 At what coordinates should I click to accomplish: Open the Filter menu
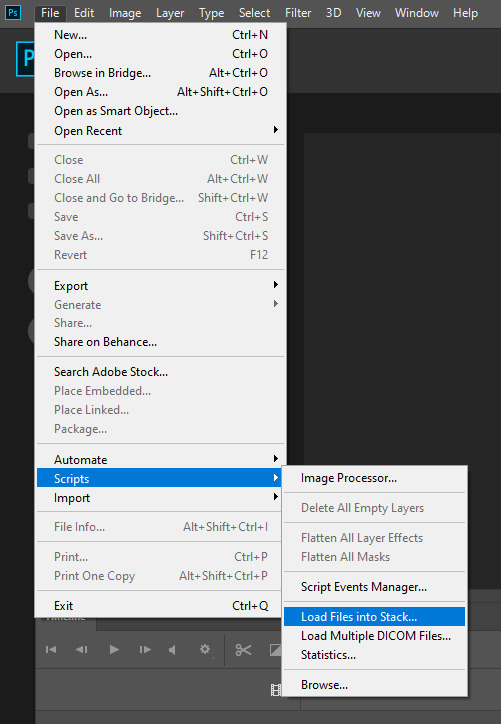tap(298, 13)
